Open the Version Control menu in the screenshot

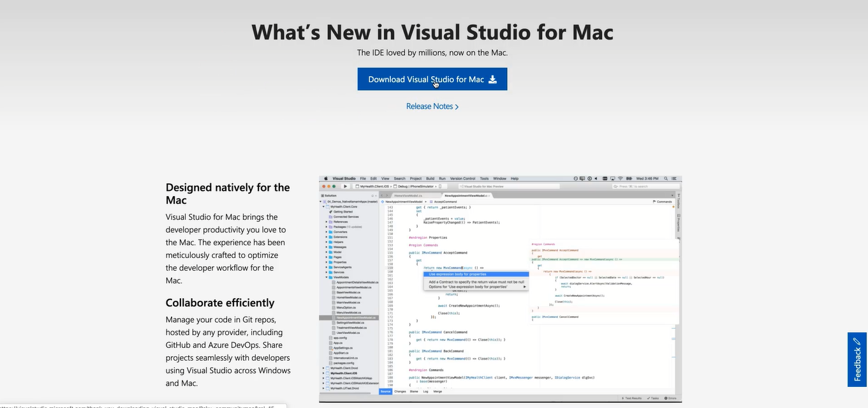click(463, 179)
